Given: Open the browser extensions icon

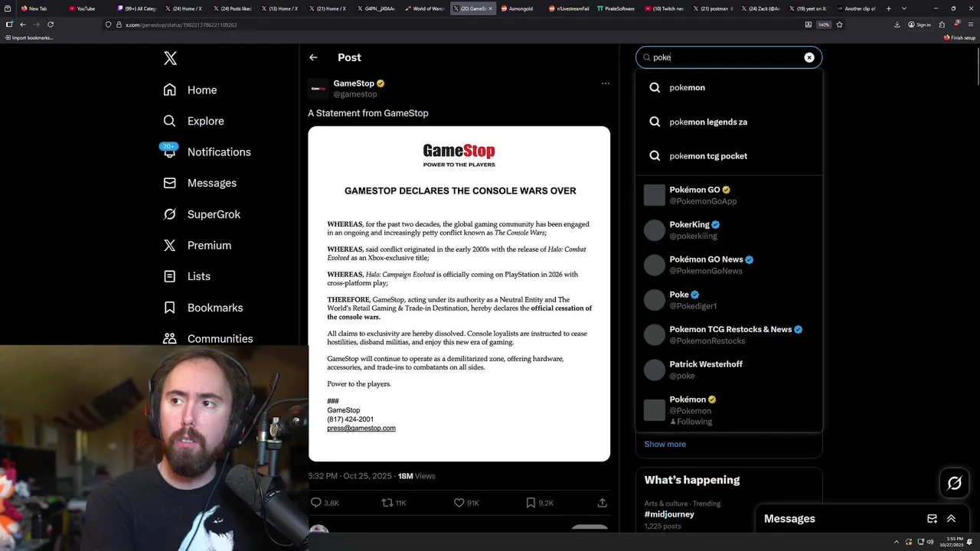Looking at the screenshot, I should [x=942, y=24].
